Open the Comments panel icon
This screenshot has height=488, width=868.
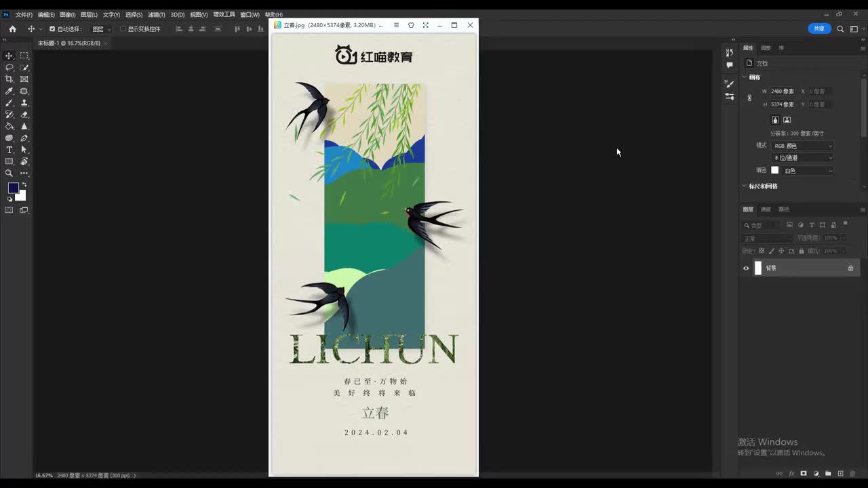730,65
